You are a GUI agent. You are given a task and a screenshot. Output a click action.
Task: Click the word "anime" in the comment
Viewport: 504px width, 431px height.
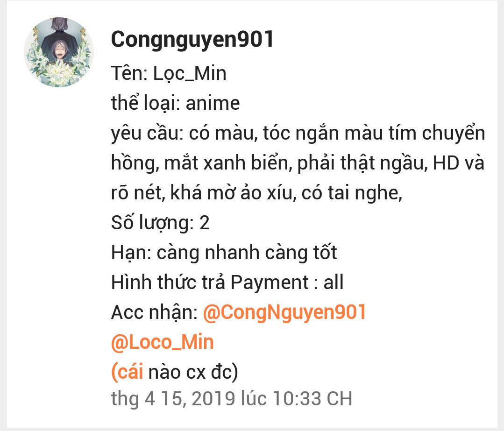(213, 104)
